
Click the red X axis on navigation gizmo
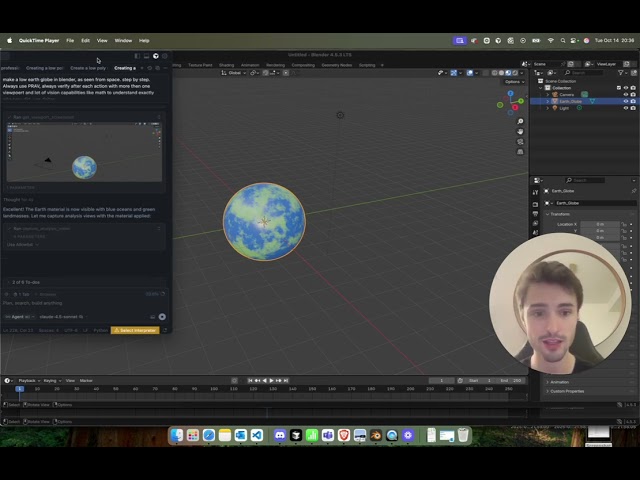click(515, 107)
